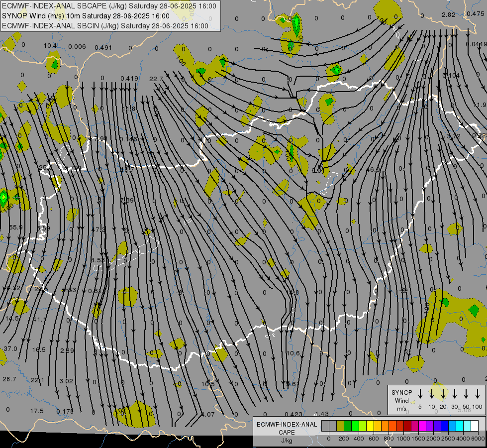
Task: Click the map value 0.491
Action: 103,48
